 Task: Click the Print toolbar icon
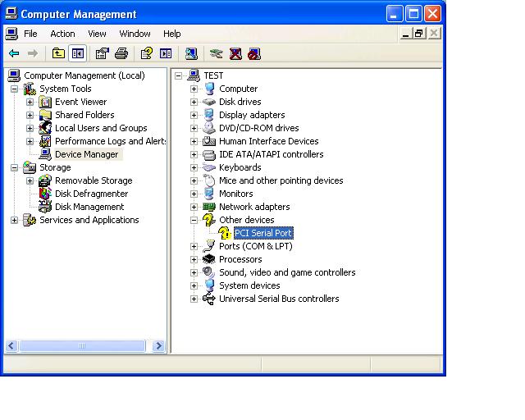[121, 54]
